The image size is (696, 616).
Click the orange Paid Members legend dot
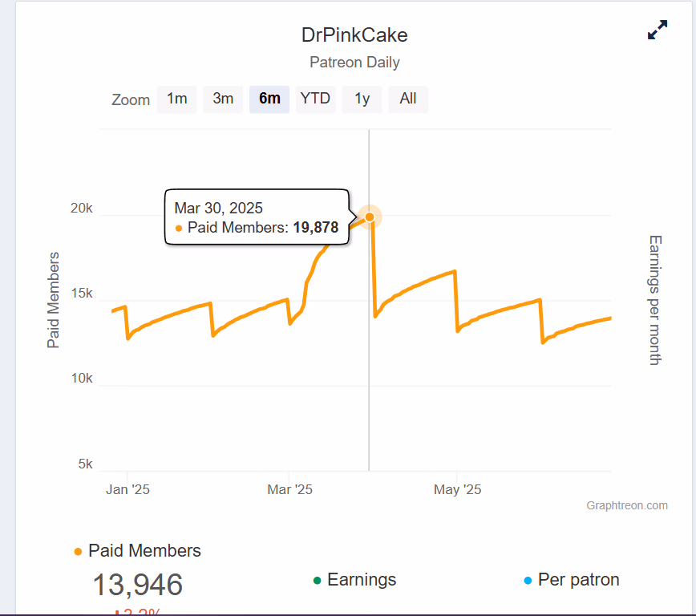(x=78, y=552)
